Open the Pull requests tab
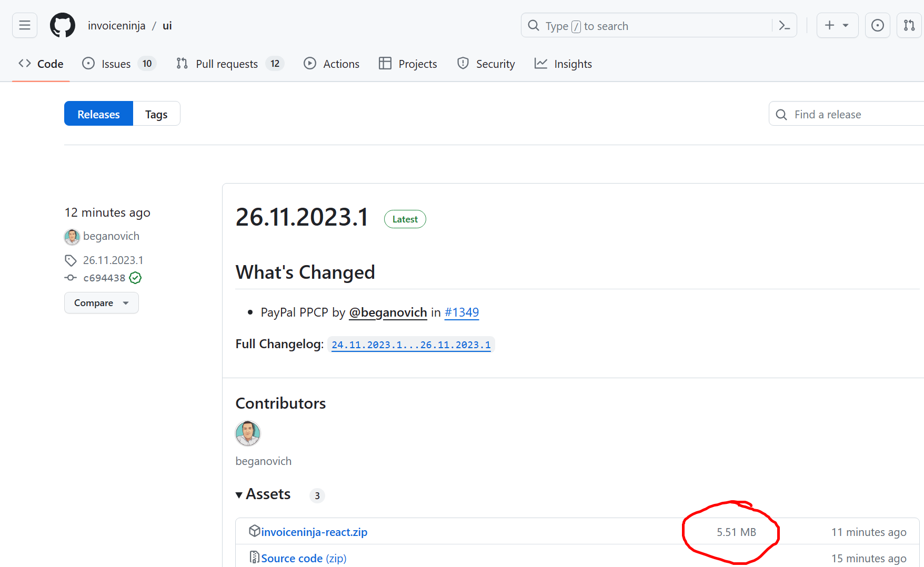The width and height of the screenshot is (924, 567). (230, 64)
